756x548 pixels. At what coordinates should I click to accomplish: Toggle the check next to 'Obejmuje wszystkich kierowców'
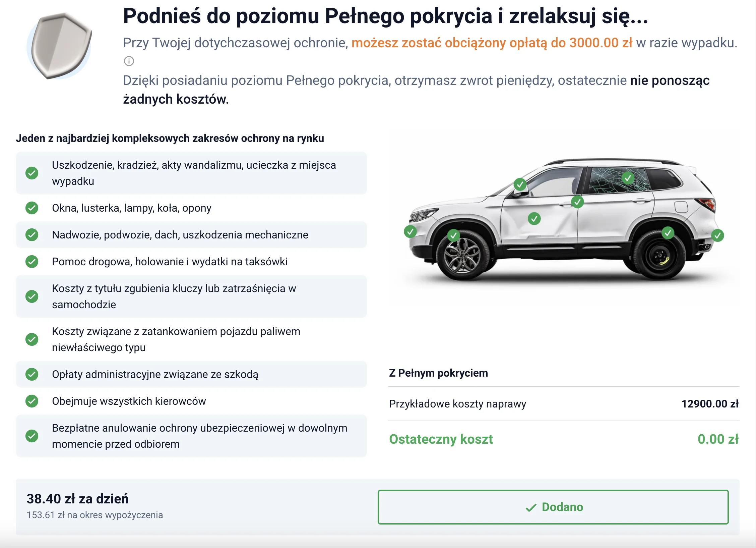[31, 401]
